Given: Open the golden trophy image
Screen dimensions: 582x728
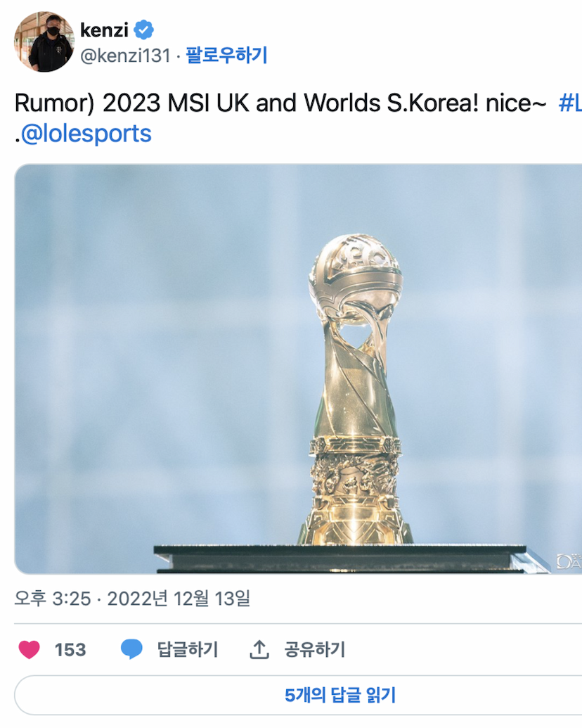Looking at the screenshot, I should (x=298, y=369).
